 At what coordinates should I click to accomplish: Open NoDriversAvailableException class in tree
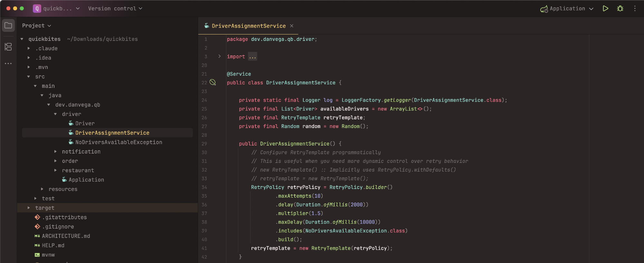pos(118,142)
